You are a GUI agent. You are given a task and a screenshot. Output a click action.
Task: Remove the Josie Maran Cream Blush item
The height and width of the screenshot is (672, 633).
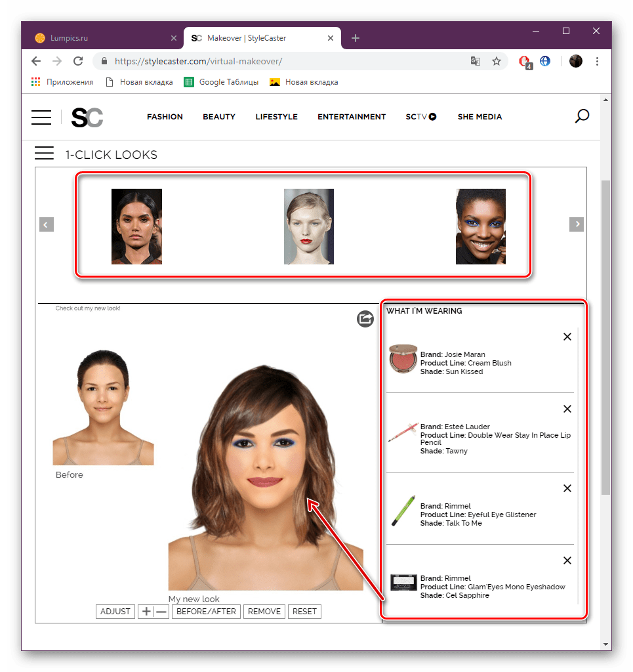[x=567, y=337]
